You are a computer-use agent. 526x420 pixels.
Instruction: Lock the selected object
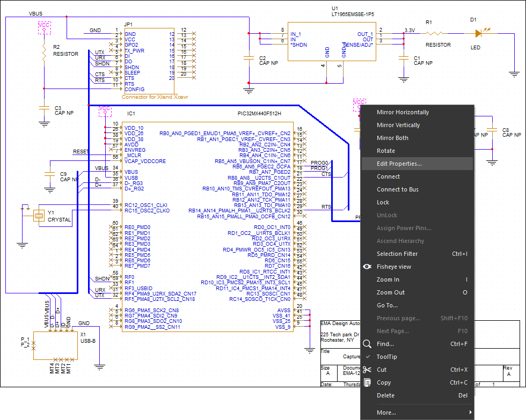click(417, 202)
